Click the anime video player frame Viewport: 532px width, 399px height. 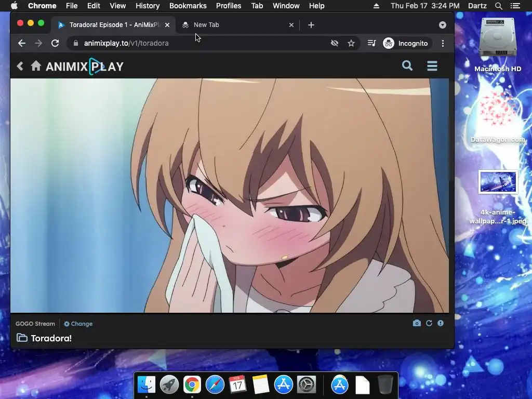pyautogui.click(x=229, y=195)
